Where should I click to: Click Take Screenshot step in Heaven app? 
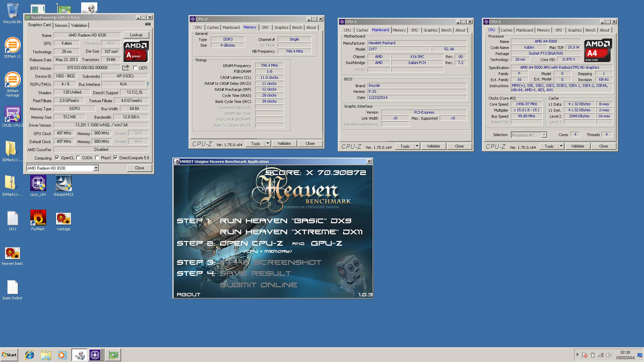point(271,262)
